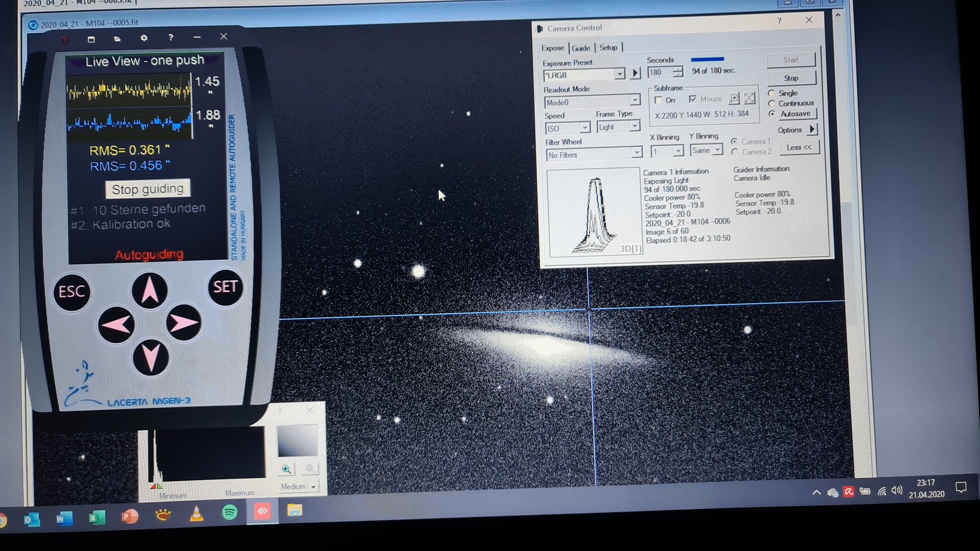The width and height of the screenshot is (980, 551).
Task: Open MGEN-3 settings gear icon
Action: tap(144, 38)
